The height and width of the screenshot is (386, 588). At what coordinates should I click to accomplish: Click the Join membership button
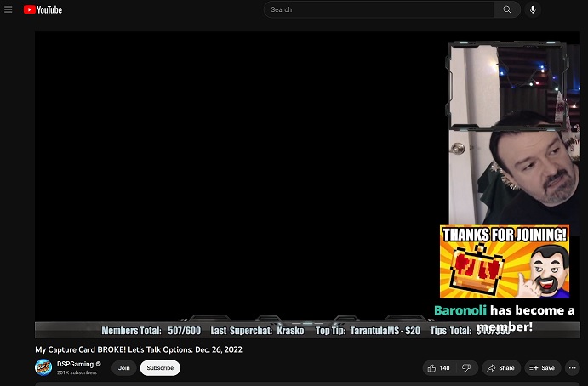pos(124,368)
